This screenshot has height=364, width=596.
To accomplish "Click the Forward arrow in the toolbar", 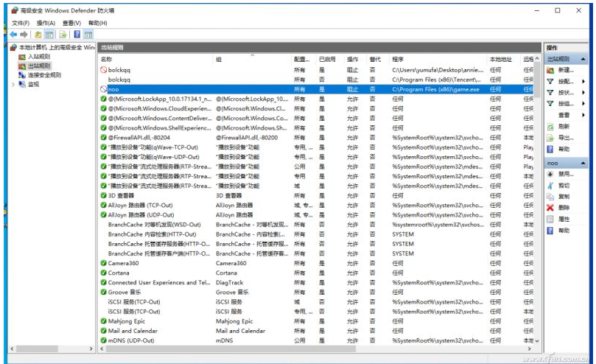I will click(x=24, y=35).
